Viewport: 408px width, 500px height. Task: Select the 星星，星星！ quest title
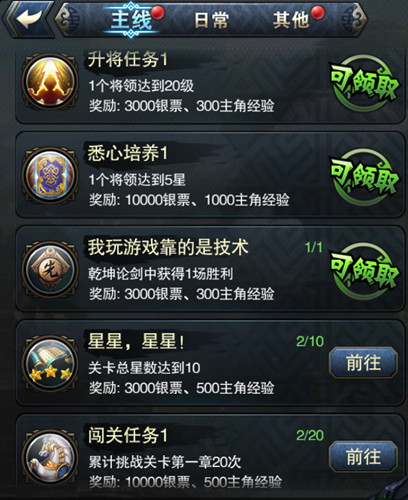[135, 341]
